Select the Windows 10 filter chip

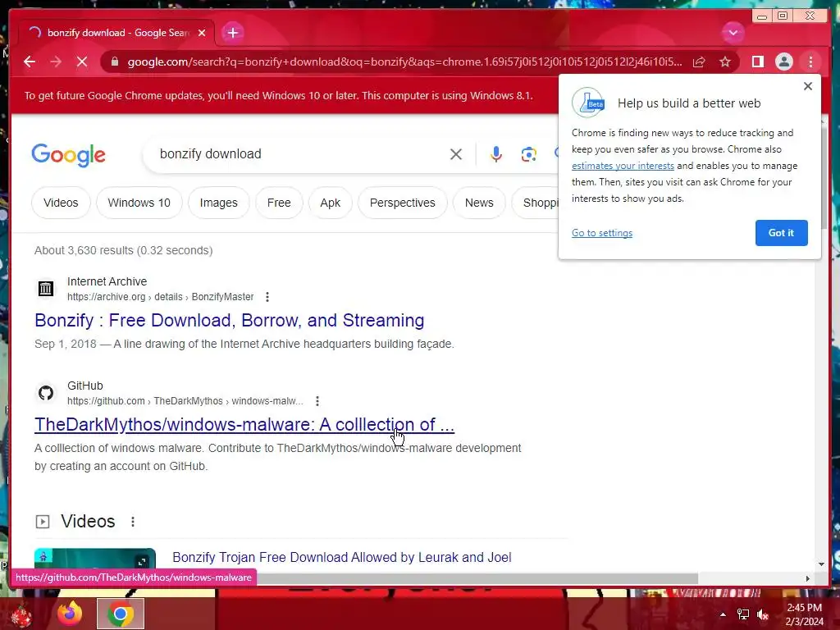139,203
